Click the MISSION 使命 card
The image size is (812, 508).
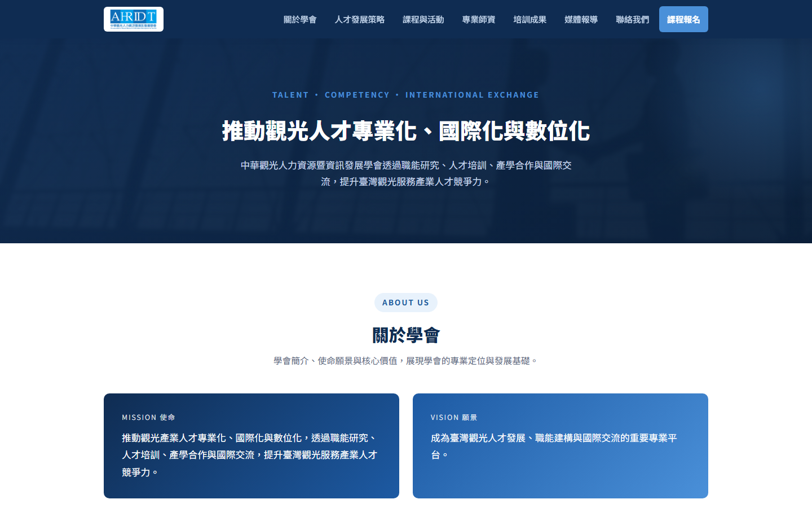coord(251,446)
